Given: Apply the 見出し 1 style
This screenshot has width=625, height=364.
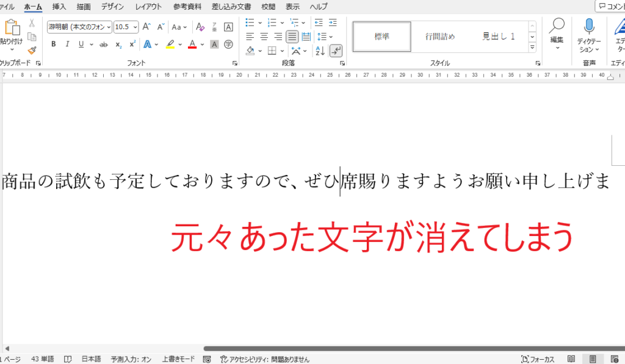Looking at the screenshot, I should 498,37.
